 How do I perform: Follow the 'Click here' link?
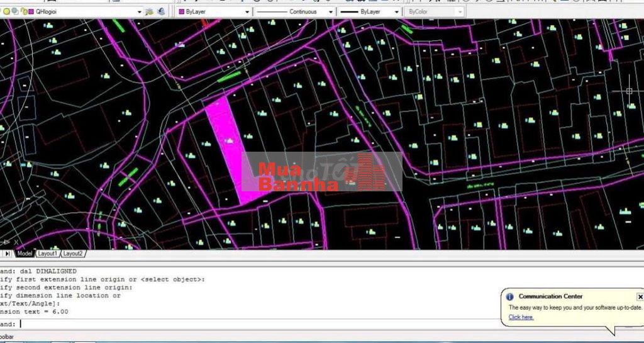click(521, 317)
